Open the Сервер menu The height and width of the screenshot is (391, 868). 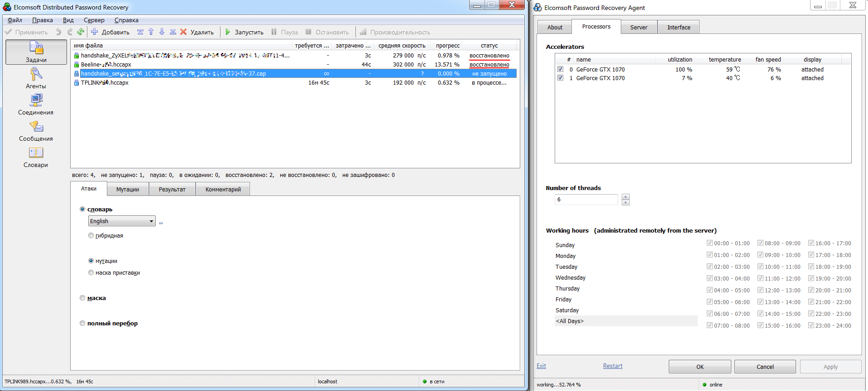click(x=94, y=20)
